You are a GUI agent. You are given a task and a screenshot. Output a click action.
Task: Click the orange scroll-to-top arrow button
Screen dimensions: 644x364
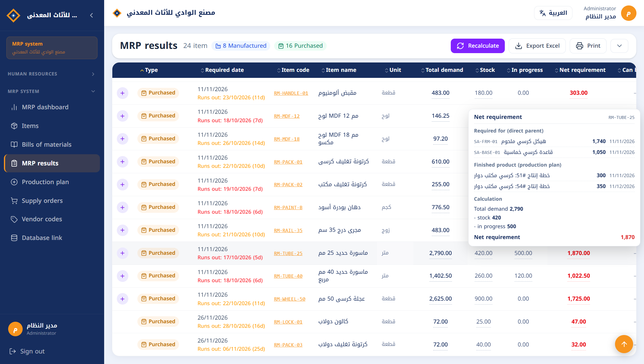[624, 344]
